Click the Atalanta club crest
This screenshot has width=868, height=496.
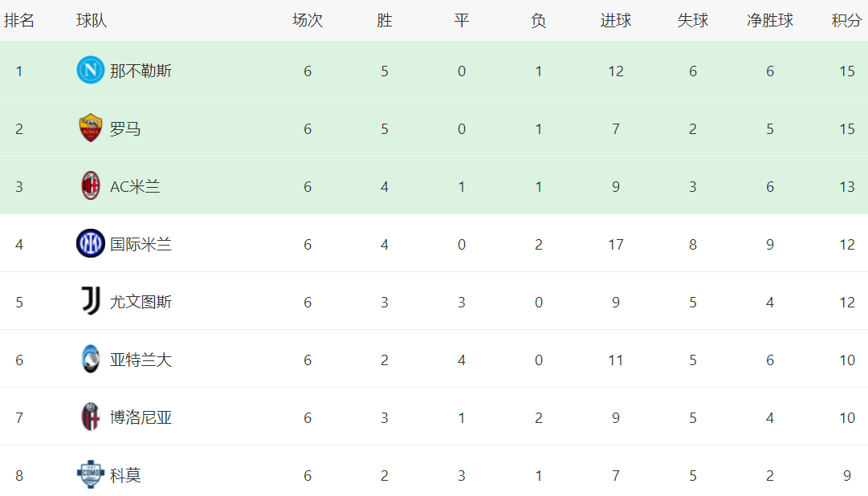pyautogui.click(x=90, y=360)
